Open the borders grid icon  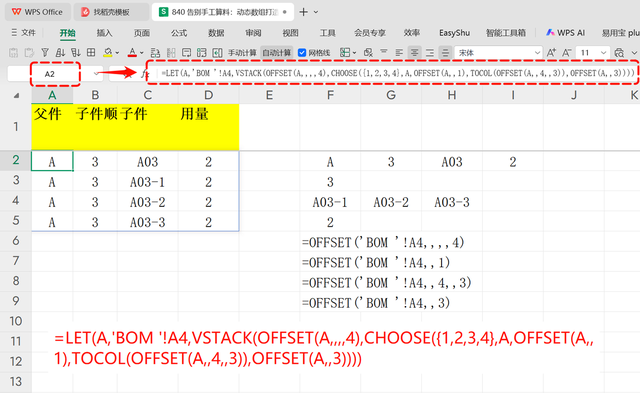(x=91, y=53)
